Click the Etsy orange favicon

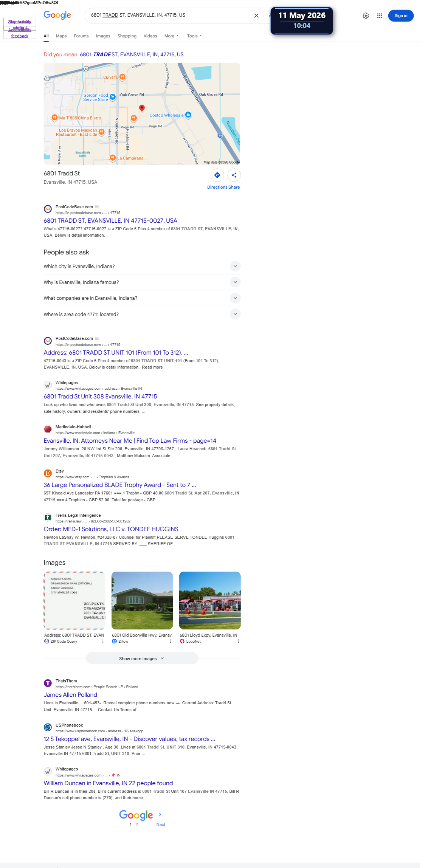click(x=48, y=474)
